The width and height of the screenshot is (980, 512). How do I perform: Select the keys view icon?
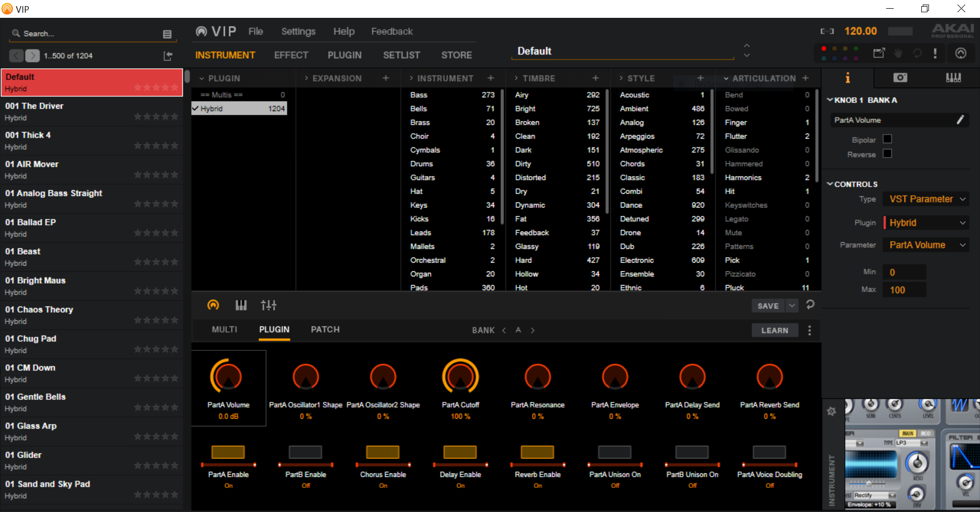pyautogui.click(x=241, y=305)
